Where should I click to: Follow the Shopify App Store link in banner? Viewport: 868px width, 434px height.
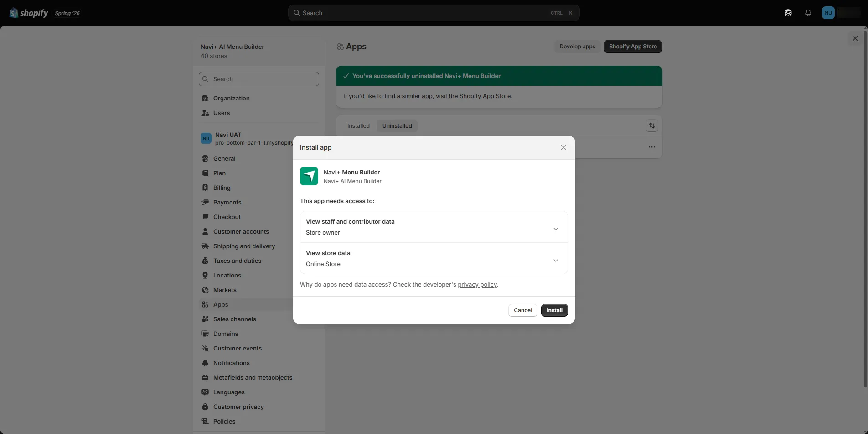pyautogui.click(x=485, y=96)
